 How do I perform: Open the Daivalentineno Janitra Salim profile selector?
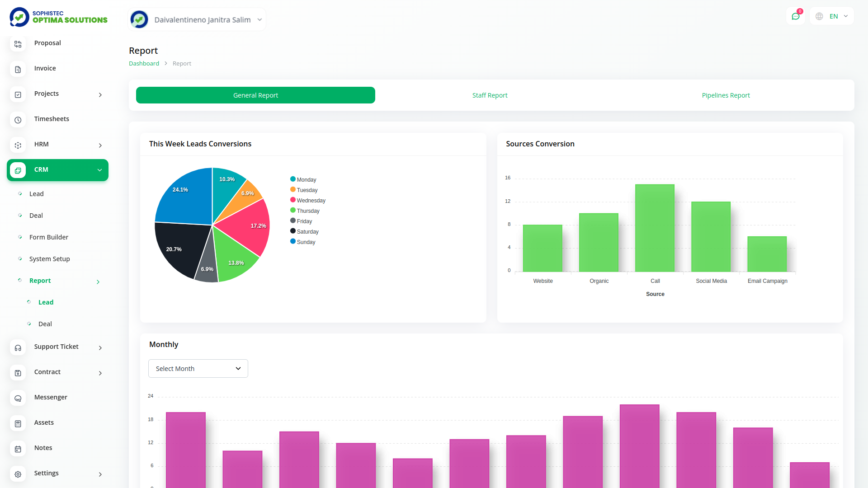197,19
